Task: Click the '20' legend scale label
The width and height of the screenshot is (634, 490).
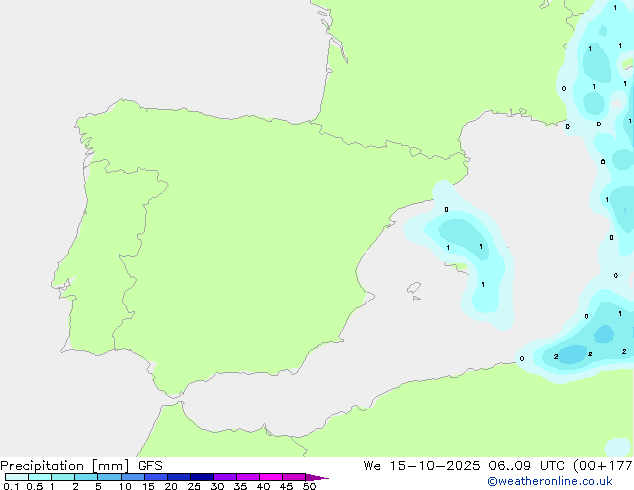Action: 171,486
